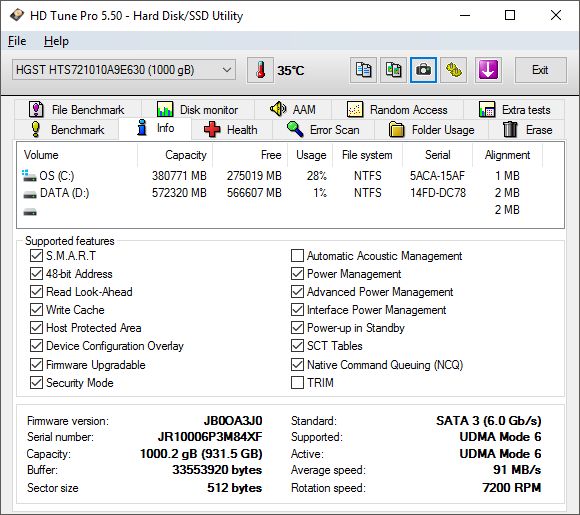Click the purple download arrow icon
580x515 pixels.
tap(488, 70)
